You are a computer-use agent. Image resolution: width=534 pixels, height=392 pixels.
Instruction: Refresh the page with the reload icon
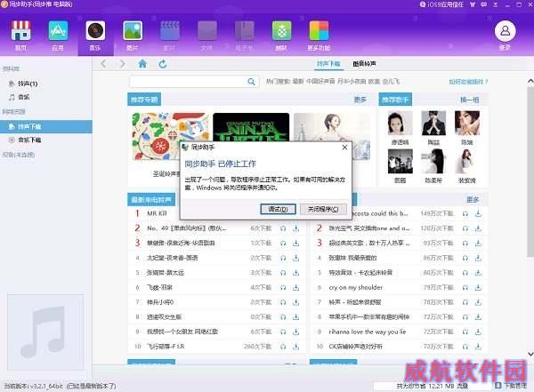click(163, 64)
